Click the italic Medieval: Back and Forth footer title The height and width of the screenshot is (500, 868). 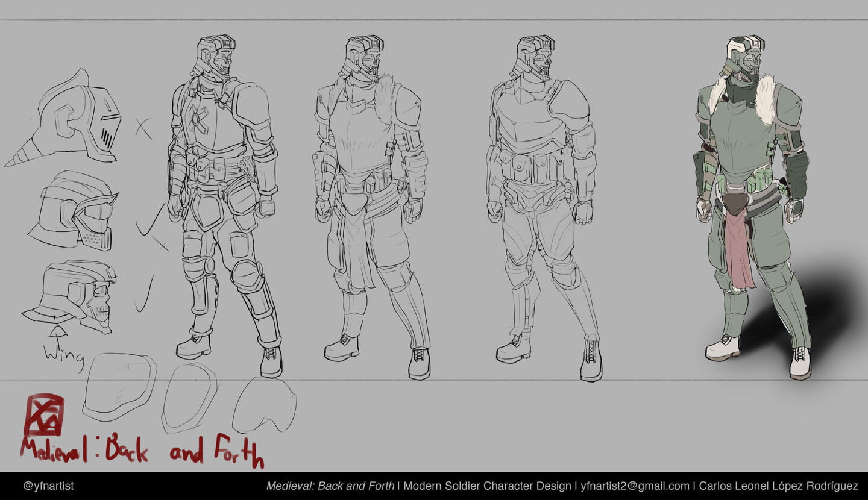pyautogui.click(x=330, y=486)
